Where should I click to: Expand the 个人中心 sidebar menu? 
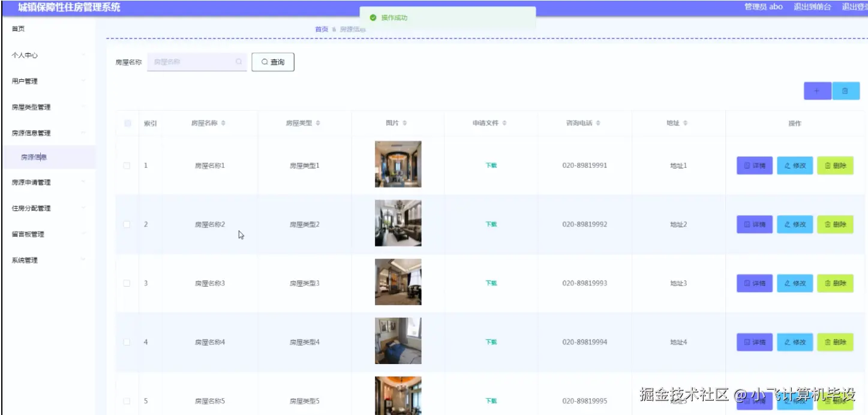click(x=48, y=55)
